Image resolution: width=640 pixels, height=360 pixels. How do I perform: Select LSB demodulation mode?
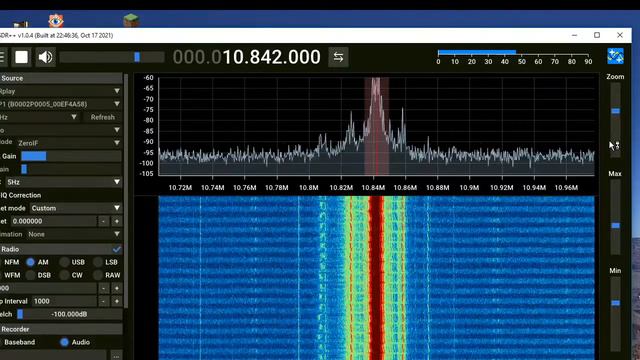click(106, 262)
